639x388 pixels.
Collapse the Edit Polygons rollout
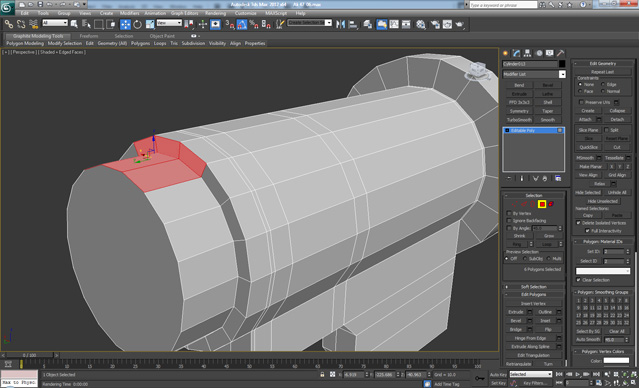(533, 294)
